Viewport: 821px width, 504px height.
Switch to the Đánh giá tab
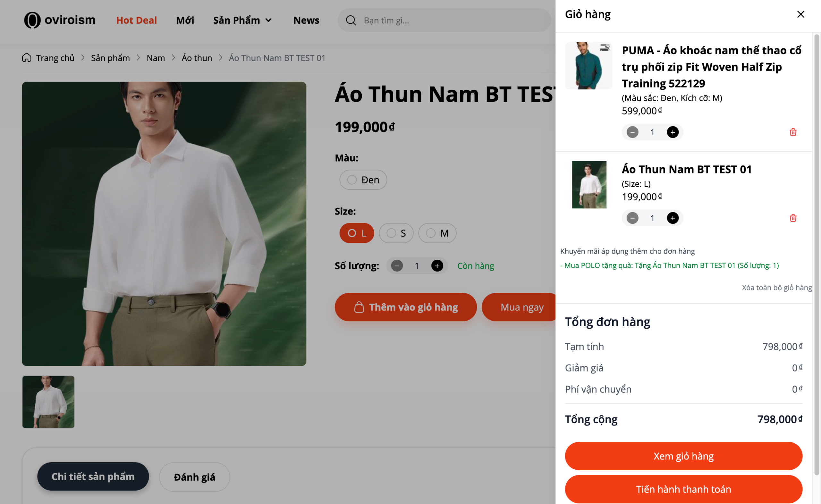point(194,477)
